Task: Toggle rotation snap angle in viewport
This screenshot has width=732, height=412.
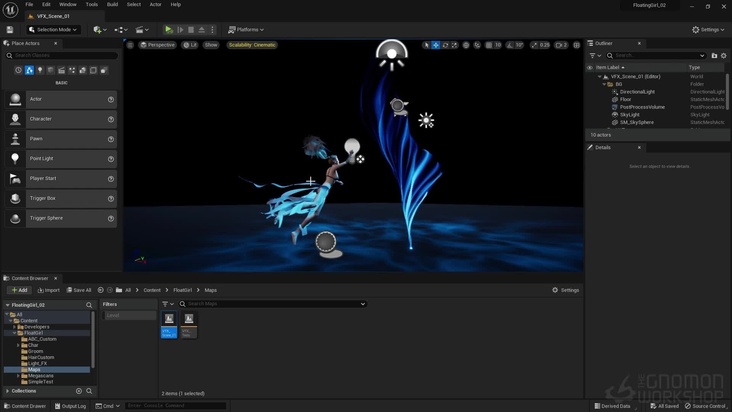Action: [x=510, y=45]
